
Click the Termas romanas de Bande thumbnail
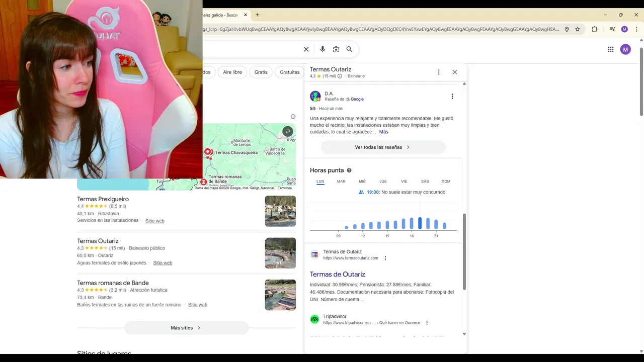(x=280, y=295)
